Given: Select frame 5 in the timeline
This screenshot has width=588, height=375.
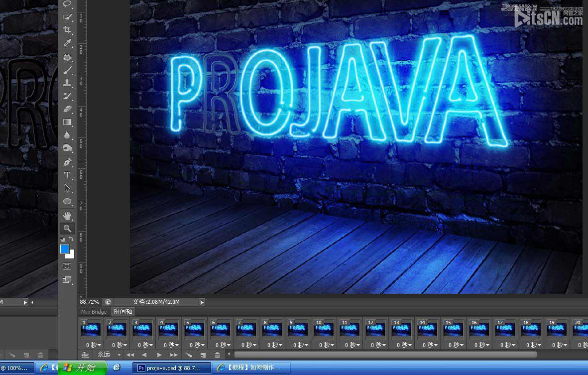Looking at the screenshot, I should tap(194, 329).
